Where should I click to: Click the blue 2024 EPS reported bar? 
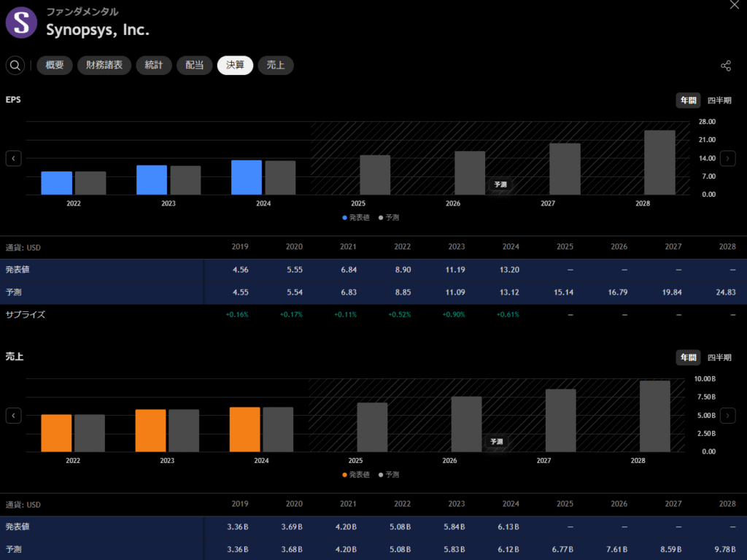tap(247, 177)
